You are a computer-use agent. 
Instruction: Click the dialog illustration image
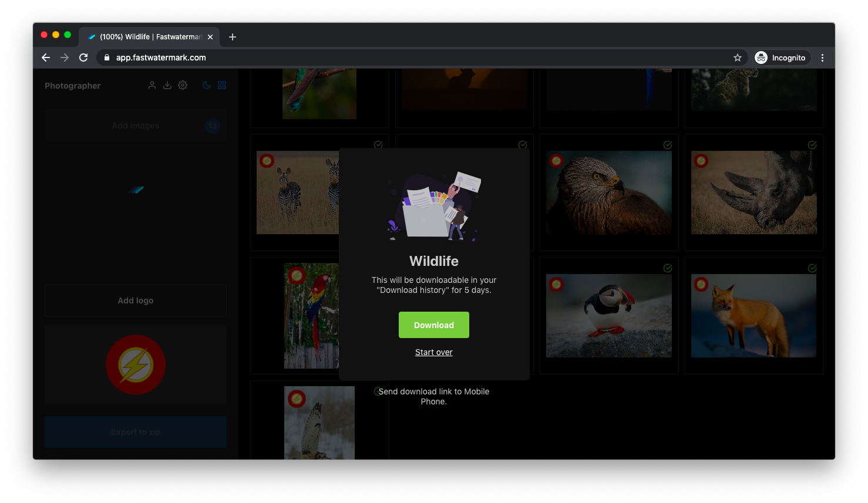point(433,207)
